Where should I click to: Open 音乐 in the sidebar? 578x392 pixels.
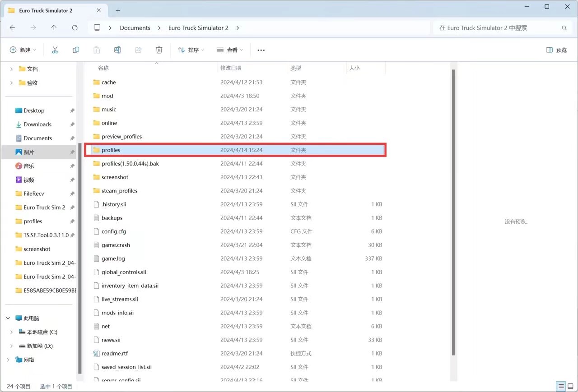coord(29,166)
